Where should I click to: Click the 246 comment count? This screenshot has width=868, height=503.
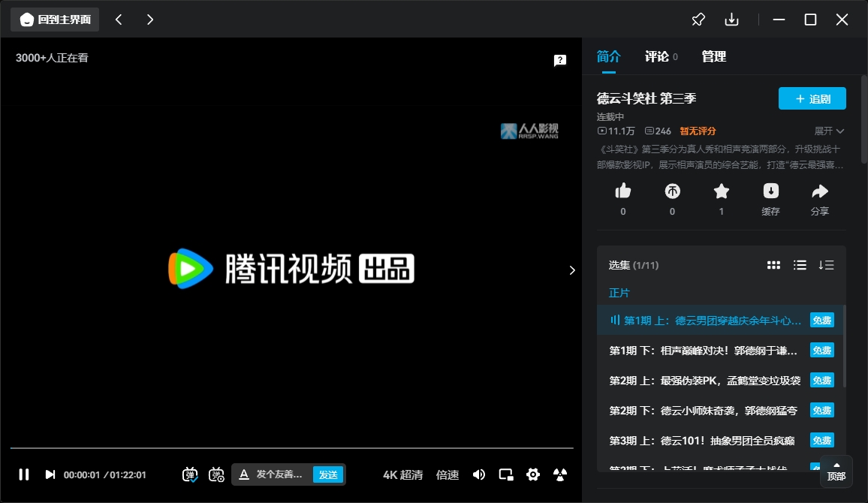pos(658,131)
